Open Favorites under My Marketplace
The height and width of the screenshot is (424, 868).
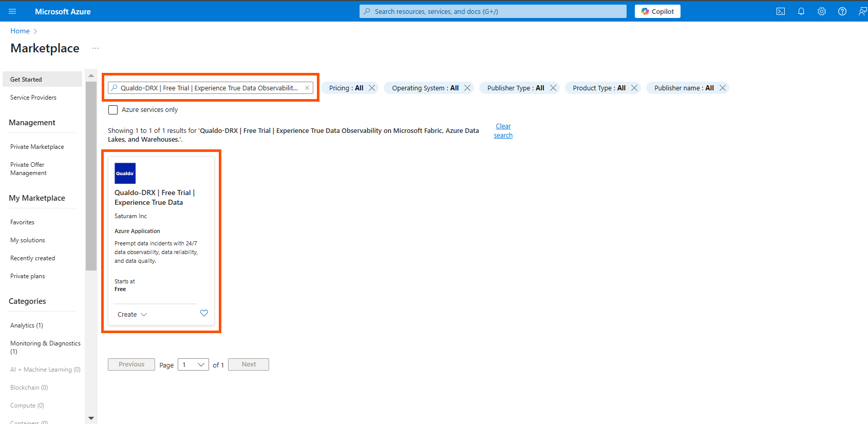coord(22,222)
